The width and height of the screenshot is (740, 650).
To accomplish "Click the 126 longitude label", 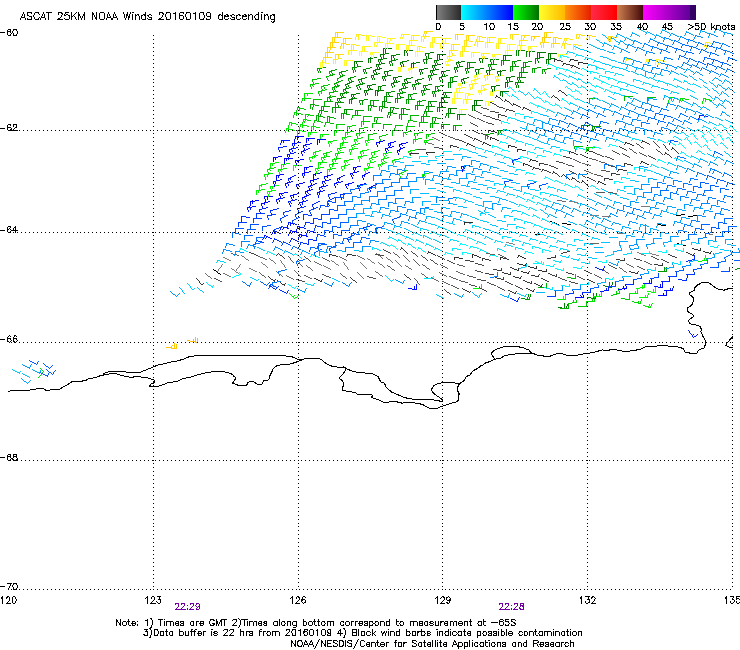I will click(x=298, y=600).
